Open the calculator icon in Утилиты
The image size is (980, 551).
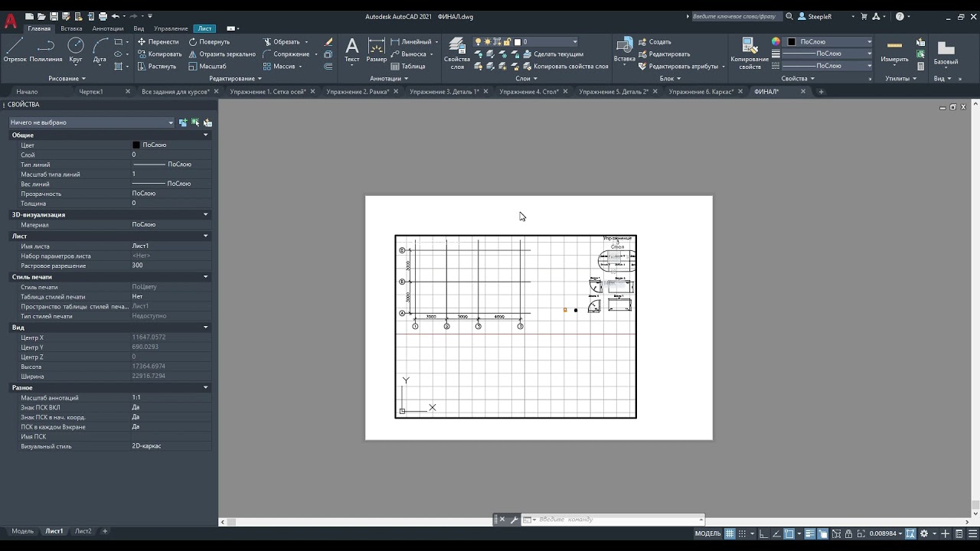[921, 67]
